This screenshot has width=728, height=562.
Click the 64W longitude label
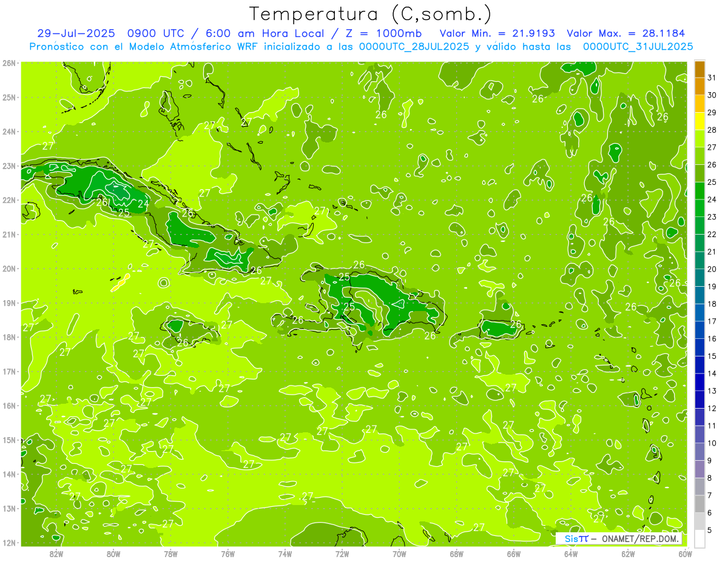tap(571, 554)
